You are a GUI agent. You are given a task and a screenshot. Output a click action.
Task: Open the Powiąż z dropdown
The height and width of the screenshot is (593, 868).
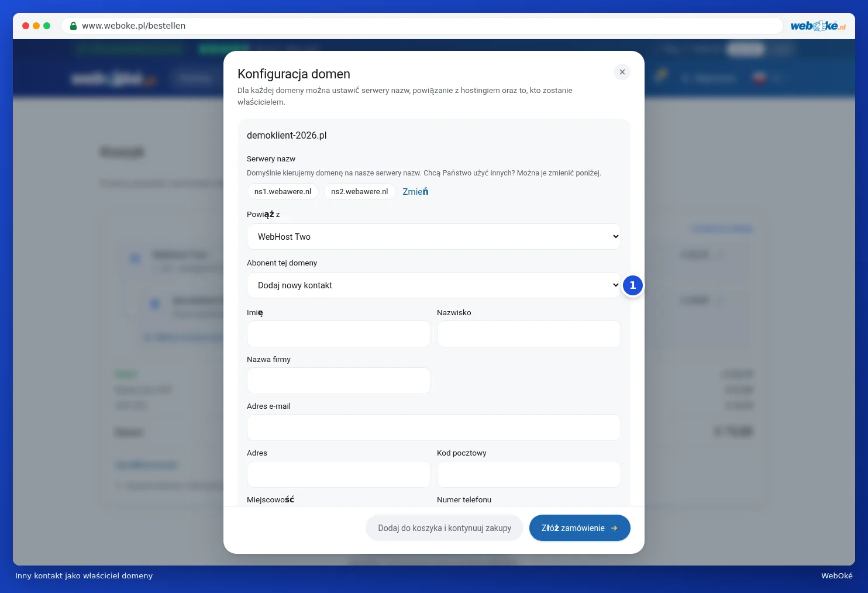(434, 237)
